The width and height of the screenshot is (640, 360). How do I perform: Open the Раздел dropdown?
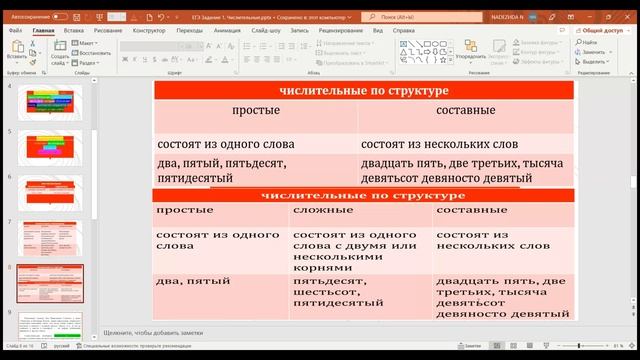click(86, 63)
